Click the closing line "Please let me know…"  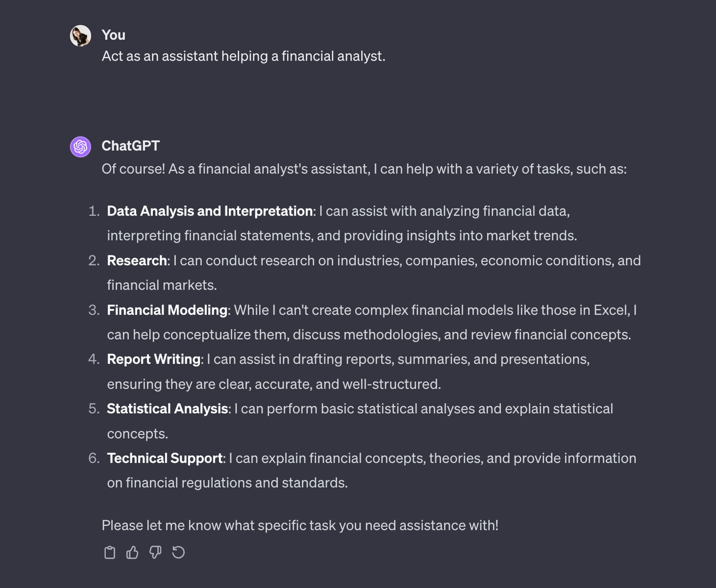tap(299, 525)
